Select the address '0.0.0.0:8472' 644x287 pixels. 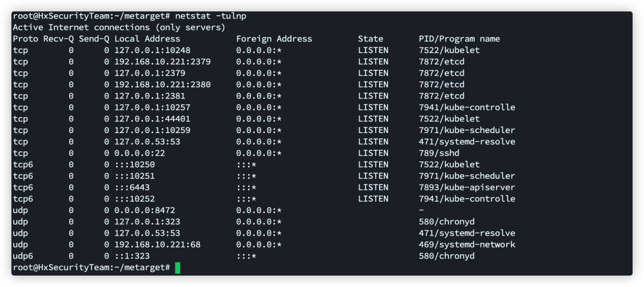[x=144, y=210]
